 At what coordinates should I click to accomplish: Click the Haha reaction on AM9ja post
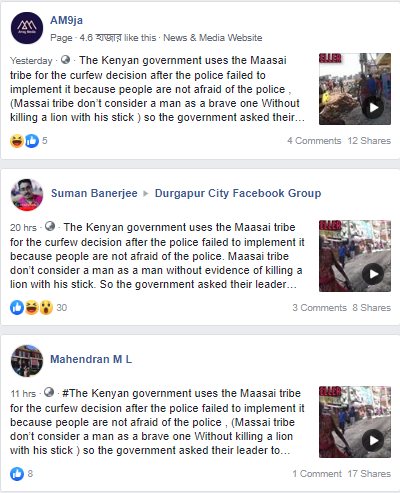point(17,141)
